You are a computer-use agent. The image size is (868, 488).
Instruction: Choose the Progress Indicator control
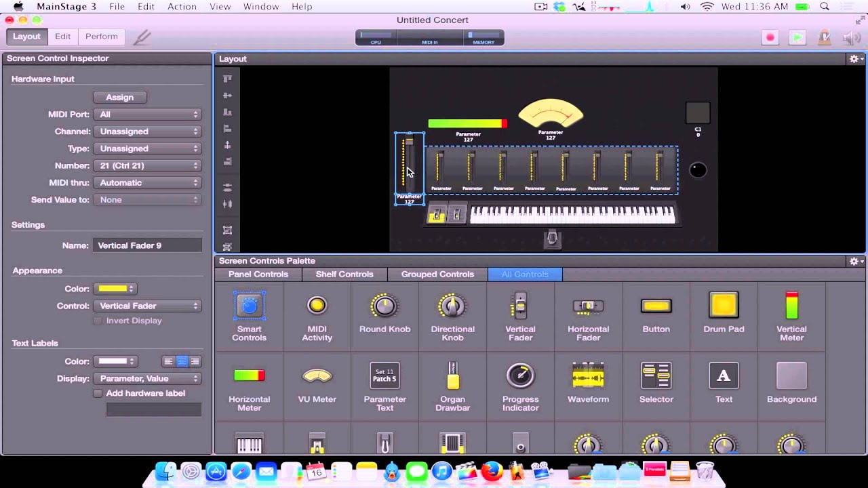click(x=520, y=375)
